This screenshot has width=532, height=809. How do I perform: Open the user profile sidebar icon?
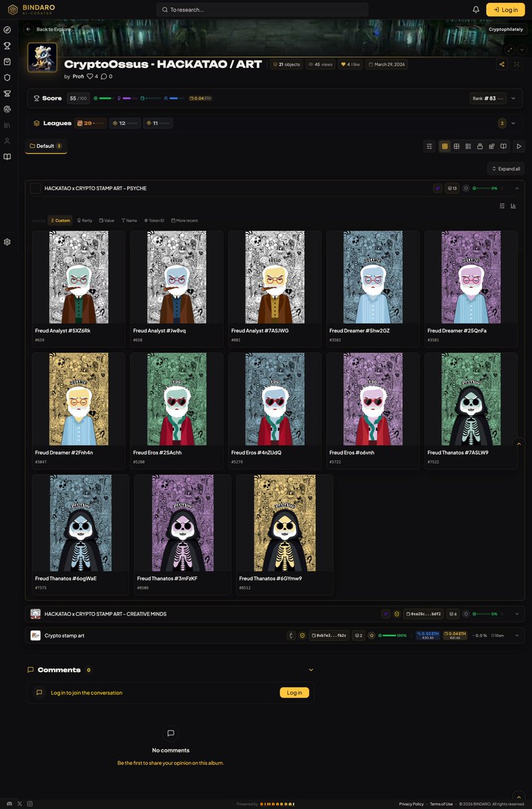click(x=7, y=141)
